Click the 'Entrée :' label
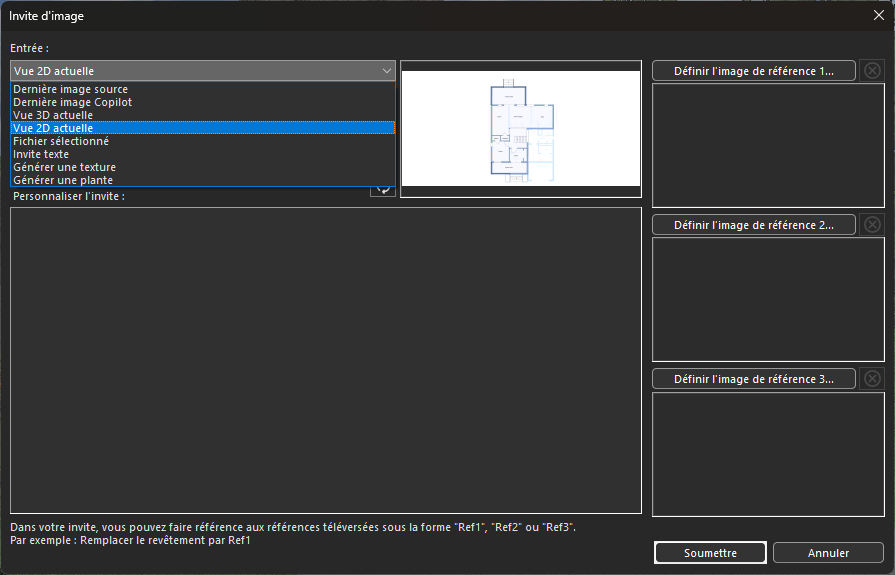Image resolution: width=895 pixels, height=575 pixels. pos(30,48)
